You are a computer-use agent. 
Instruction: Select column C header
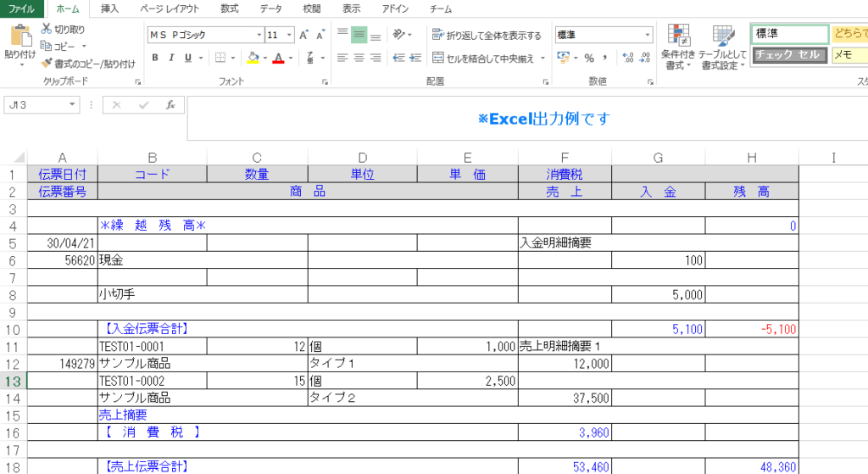point(257,158)
